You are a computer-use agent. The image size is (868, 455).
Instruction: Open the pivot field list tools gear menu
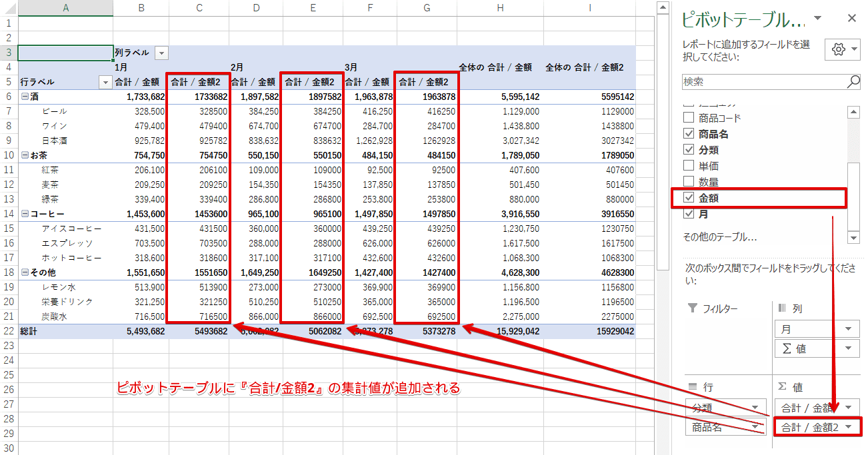tap(842, 49)
